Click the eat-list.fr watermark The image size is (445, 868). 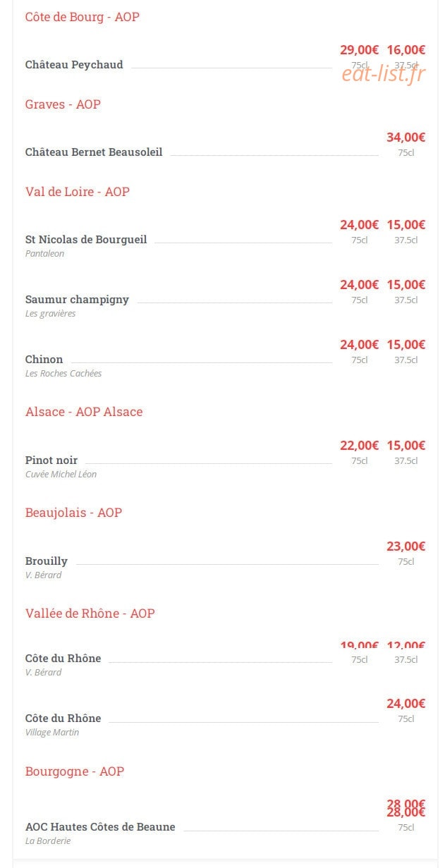[x=384, y=73]
